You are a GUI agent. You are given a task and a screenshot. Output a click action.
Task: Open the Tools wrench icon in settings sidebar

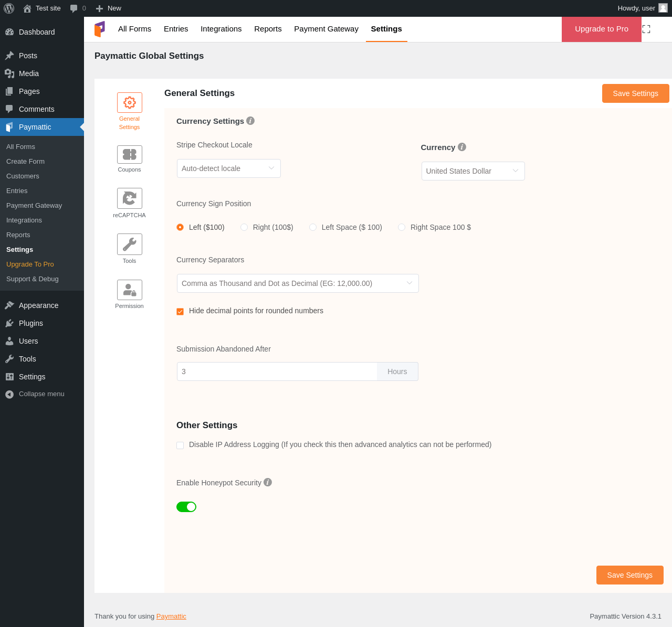[130, 244]
